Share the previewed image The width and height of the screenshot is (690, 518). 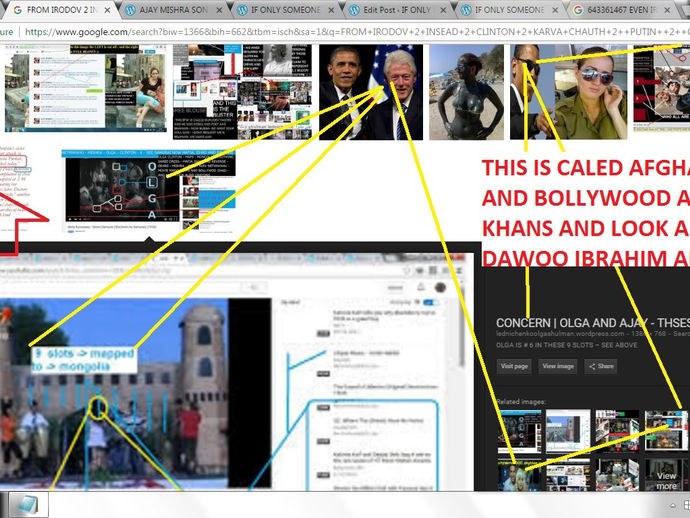(601, 366)
